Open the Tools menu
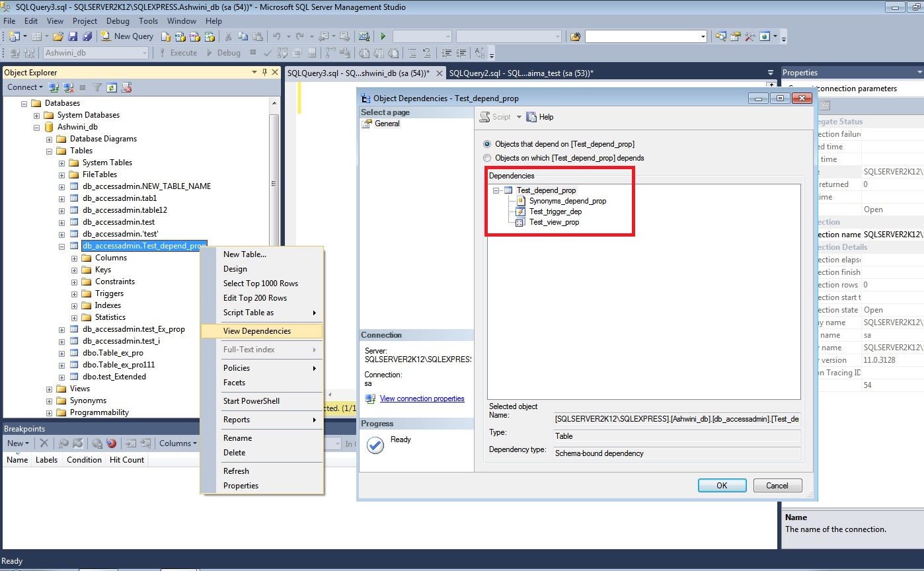The width and height of the screenshot is (924, 571). pyautogui.click(x=148, y=21)
